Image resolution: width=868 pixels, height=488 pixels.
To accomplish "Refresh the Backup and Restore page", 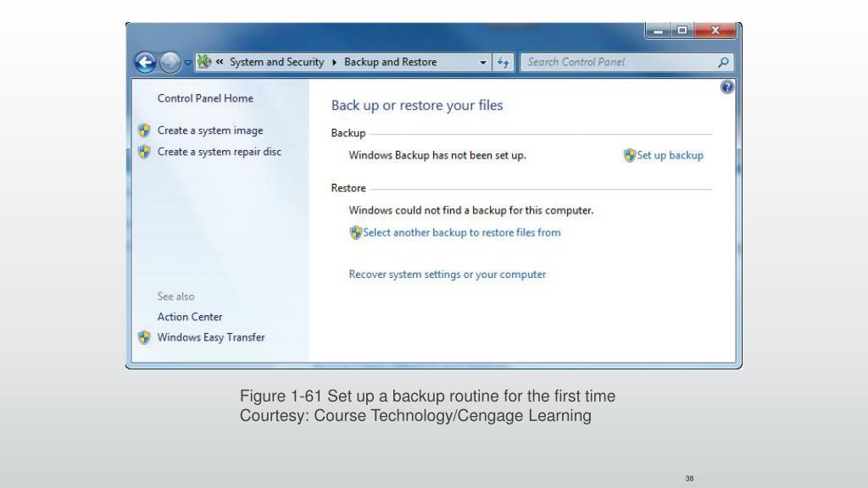I will point(503,63).
